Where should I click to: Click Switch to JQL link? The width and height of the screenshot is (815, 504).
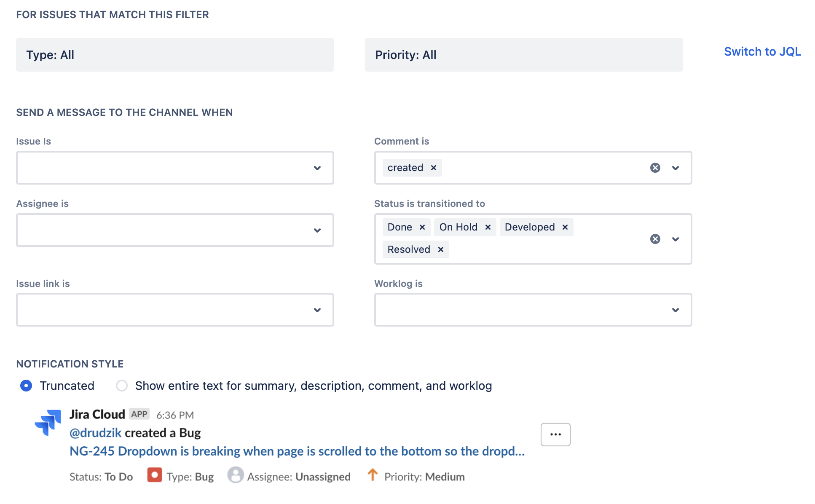(762, 51)
